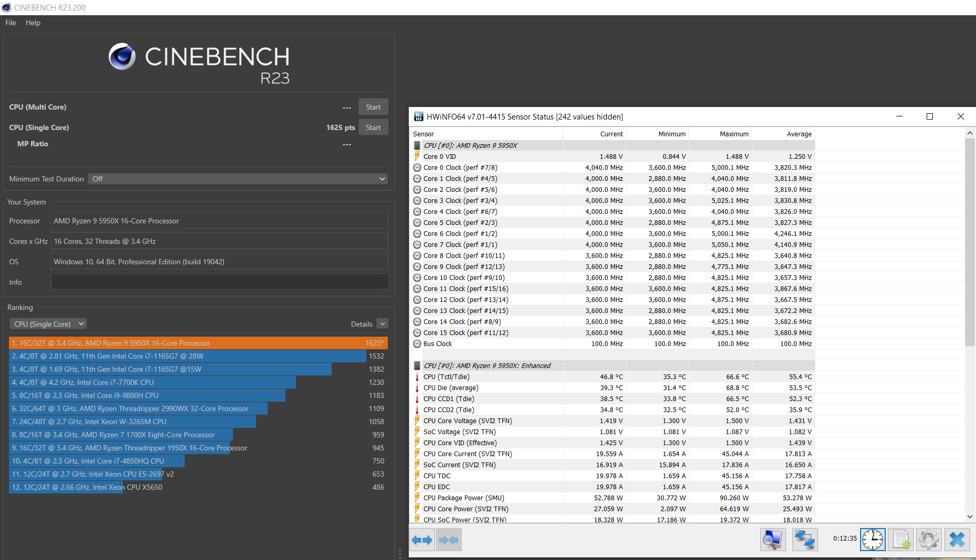Select the Core 6 Clock (perf #1/2) row

coord(612,233)
